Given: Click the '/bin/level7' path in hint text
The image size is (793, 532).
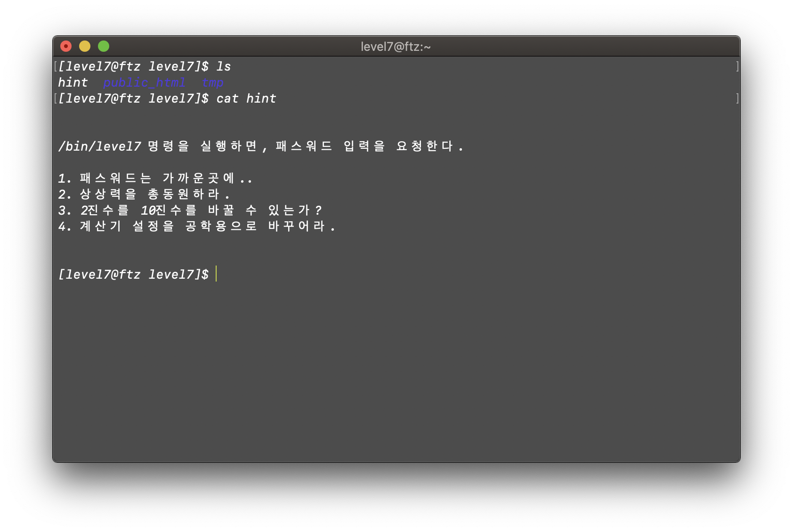Looking at the screenshot, I should 99,146.
